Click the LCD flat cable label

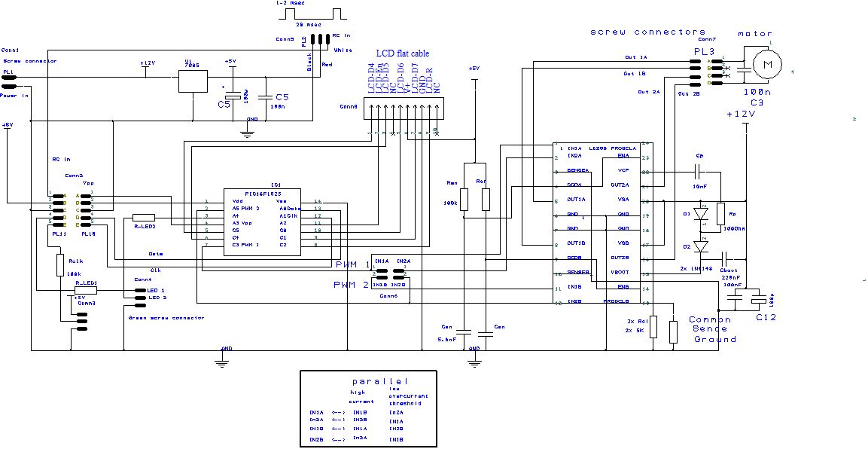[x=403, y=53]
